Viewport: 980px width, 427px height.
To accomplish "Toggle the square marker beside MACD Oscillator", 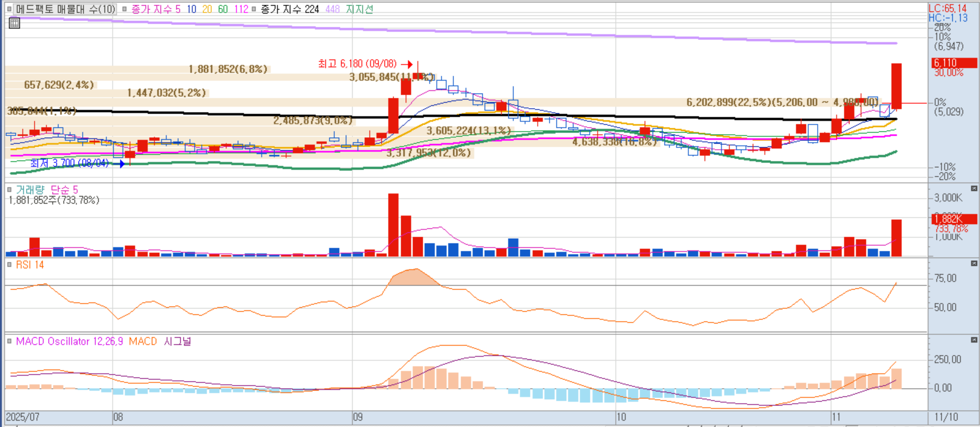I will point(9,341).
